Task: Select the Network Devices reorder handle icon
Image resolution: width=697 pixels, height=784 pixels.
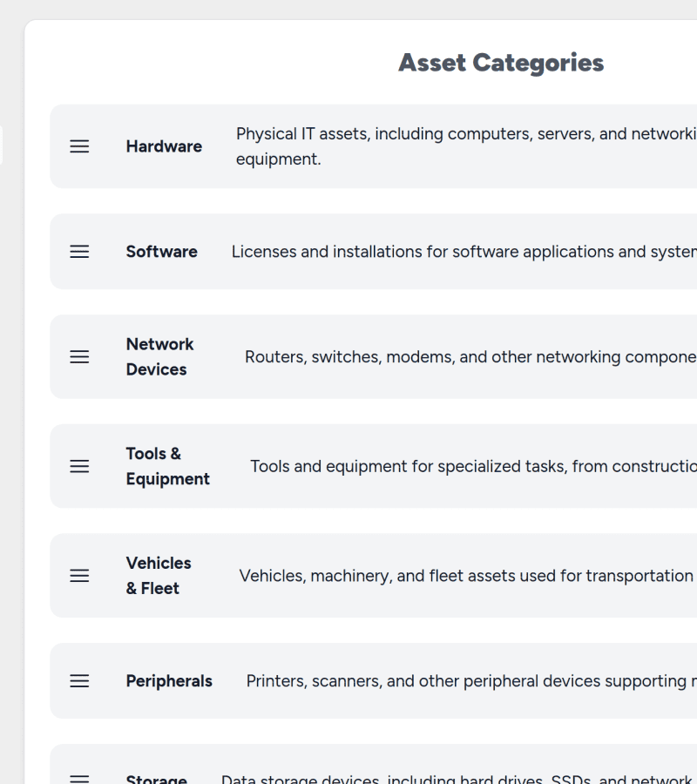Action: pos(79,357)
